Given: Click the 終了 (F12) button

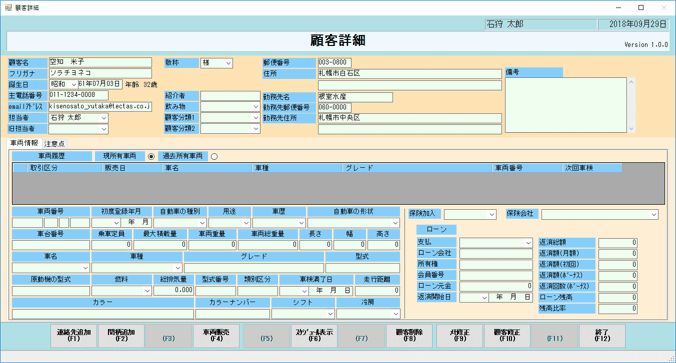Looking at the screenshot, I should (x=602, y=335).
